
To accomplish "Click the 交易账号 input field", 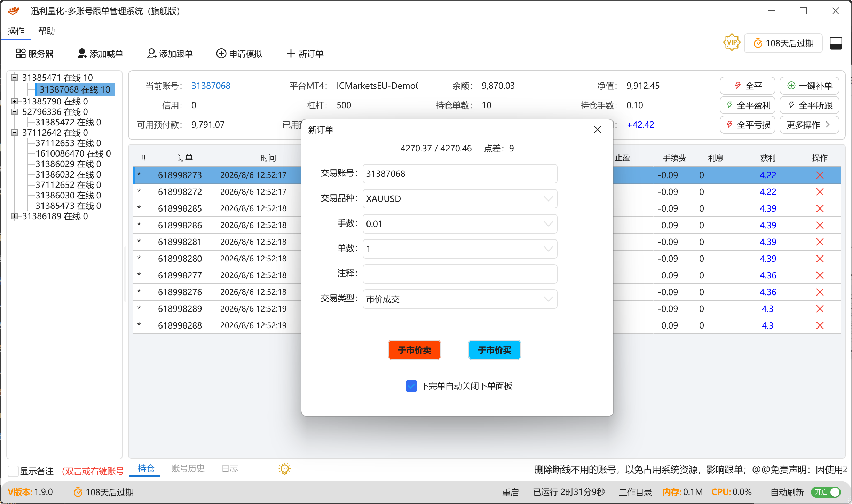I will point(460,174).
